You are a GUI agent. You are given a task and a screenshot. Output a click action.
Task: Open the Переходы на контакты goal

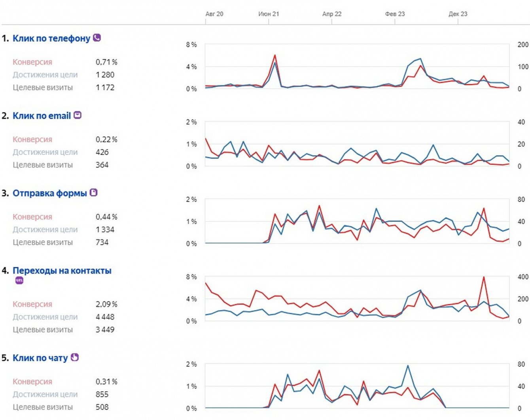(62, 271)
